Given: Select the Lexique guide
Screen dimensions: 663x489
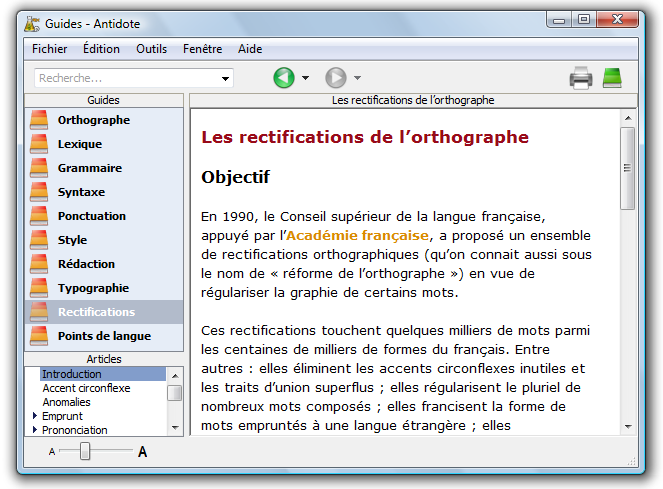Looking at the screenshot, I should pyautogui.click(x=104, y=144).
